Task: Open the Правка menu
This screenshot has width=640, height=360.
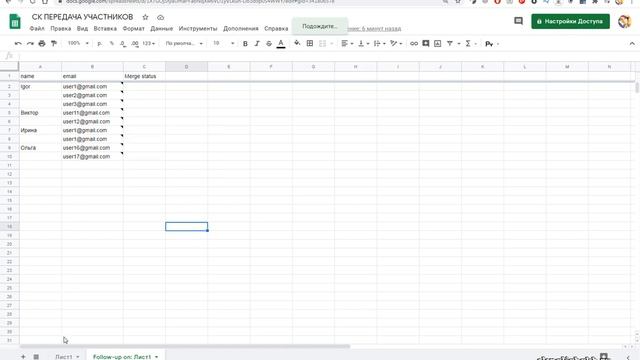Action: point(61,29)
